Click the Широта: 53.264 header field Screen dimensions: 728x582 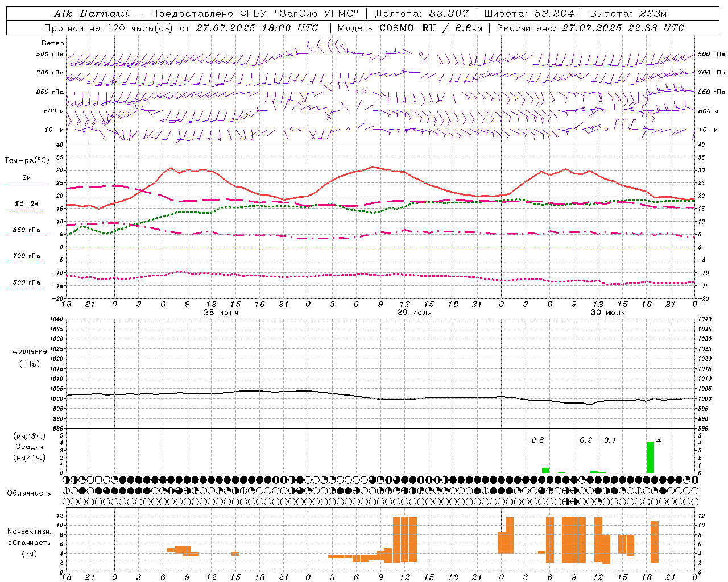click(x=530, y=14)
